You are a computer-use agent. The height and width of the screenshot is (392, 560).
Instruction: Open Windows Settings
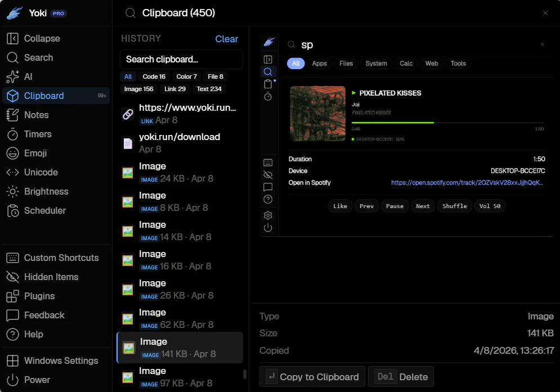point(56,361)
